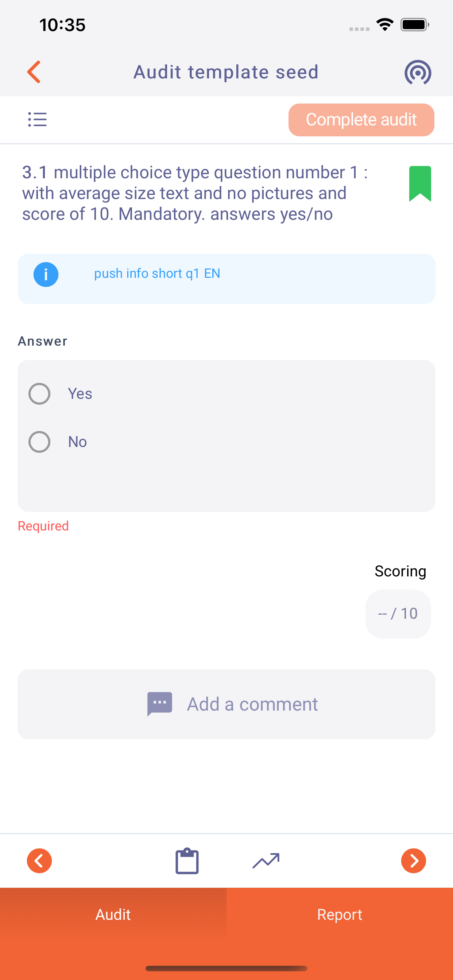Open the broadcast signal icon in header
Screen dimensions: 453x980
(x=418, y=72)
